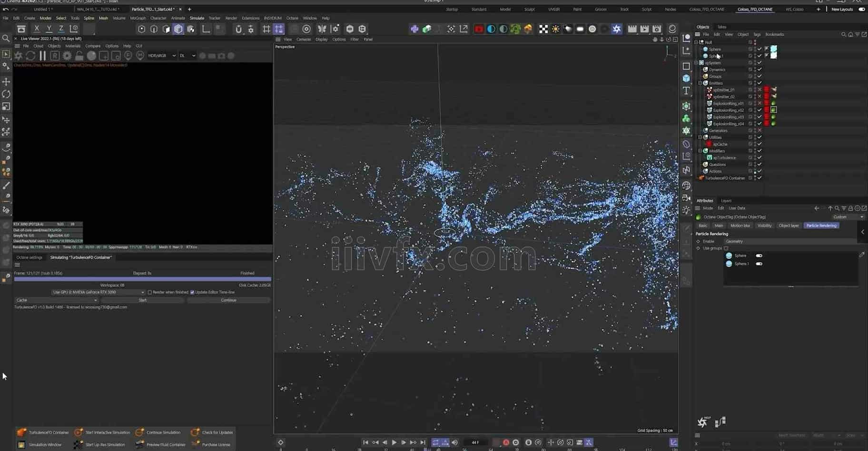Jump to the start of the timeline
The width and height of the screenshot is (868, 451).
(x=365, y=442)
